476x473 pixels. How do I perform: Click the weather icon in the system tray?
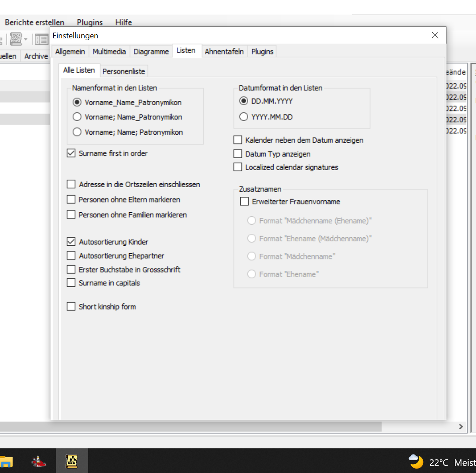415,461
